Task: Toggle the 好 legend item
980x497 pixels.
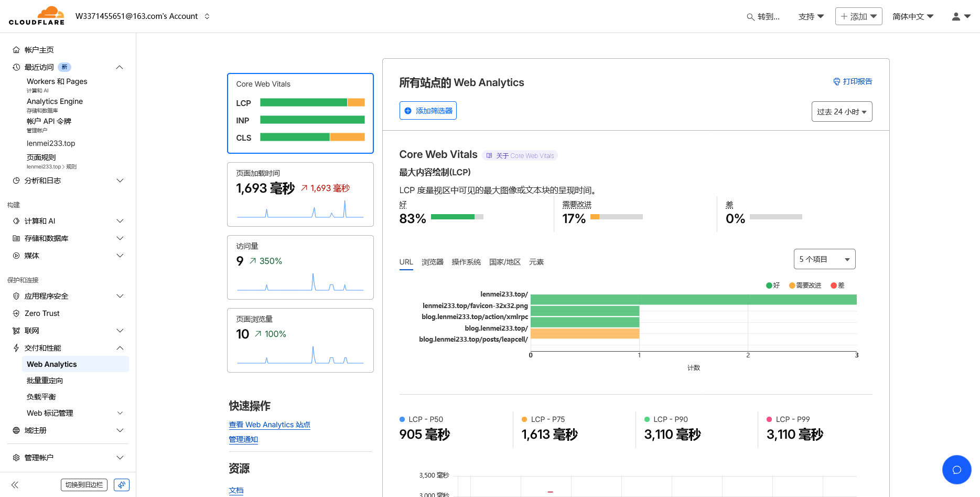Action: [x=773, y=285]
